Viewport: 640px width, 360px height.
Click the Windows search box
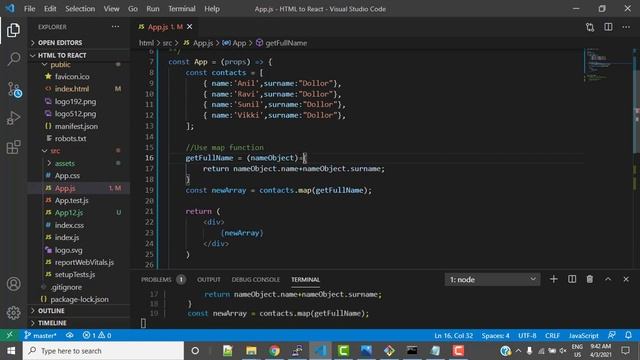pos(103,351)
